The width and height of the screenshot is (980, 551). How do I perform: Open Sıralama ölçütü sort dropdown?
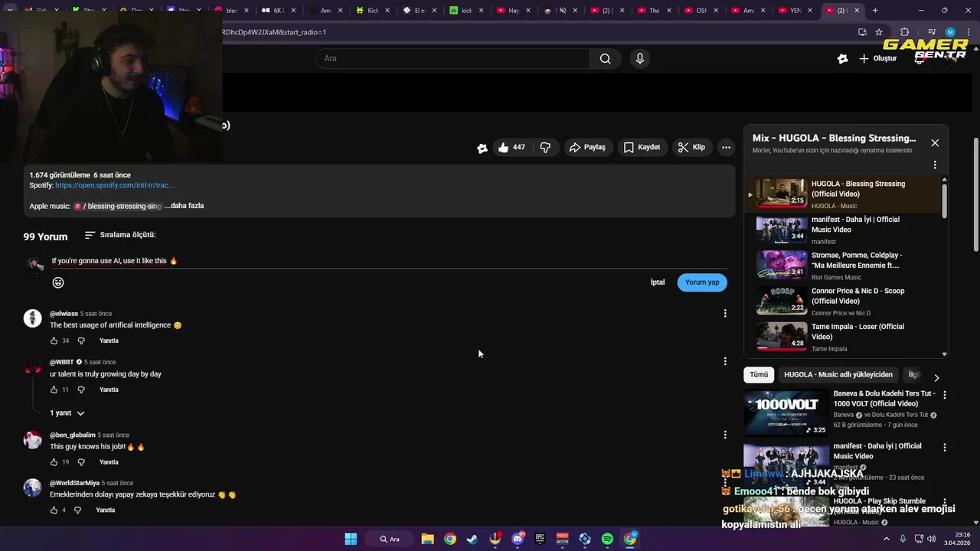[x=120, y=235]
